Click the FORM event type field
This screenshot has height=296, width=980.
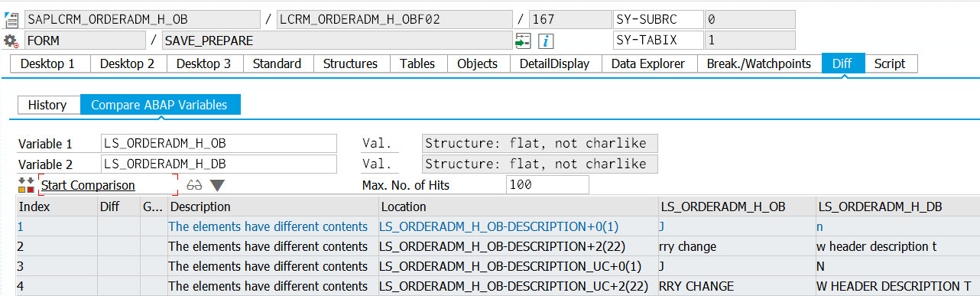(x=86, y=41)
